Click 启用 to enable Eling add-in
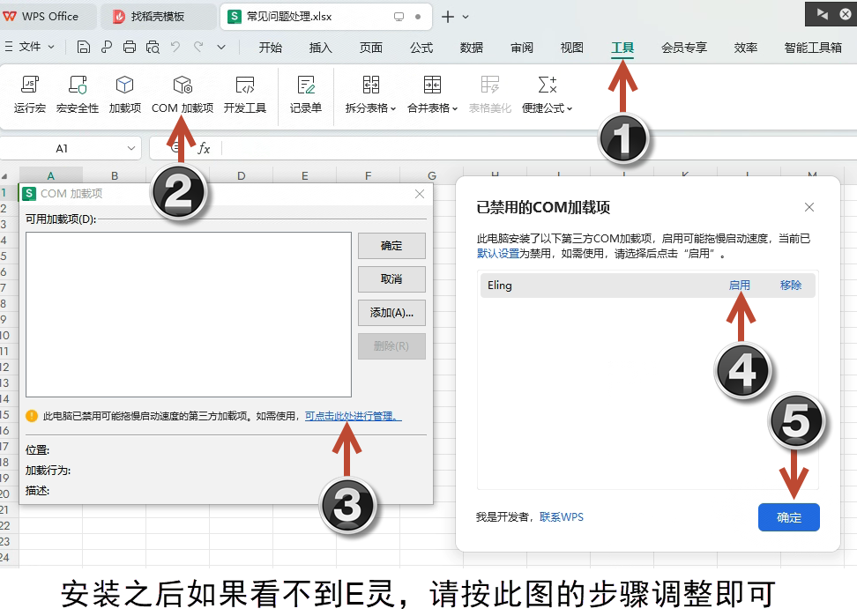 tap(740, 285)
